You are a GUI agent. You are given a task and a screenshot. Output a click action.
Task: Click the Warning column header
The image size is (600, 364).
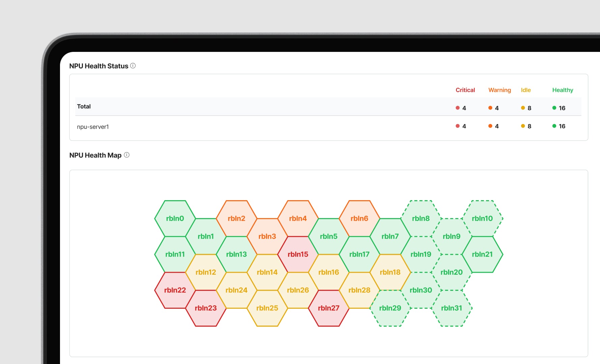pyautogui.click(x=500, y=90)
